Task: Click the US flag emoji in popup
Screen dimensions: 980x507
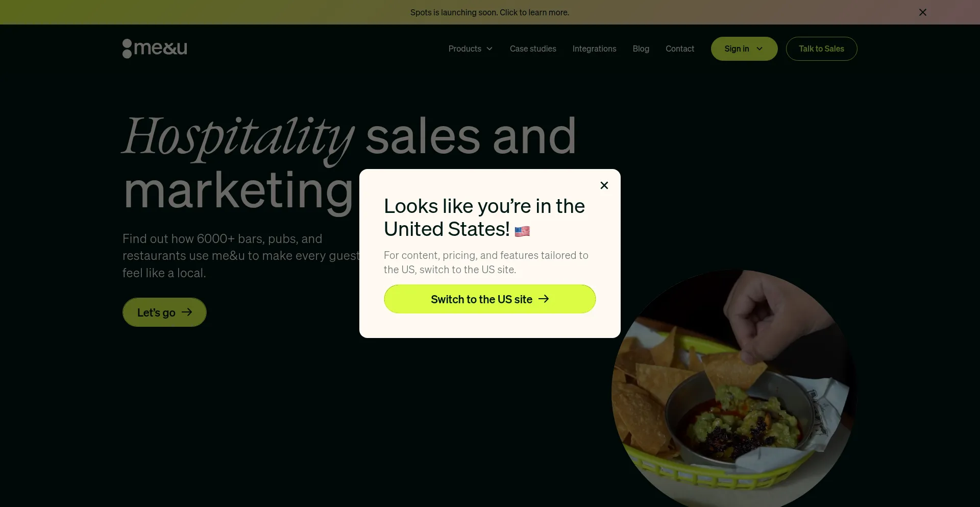Action: point(522,231)
